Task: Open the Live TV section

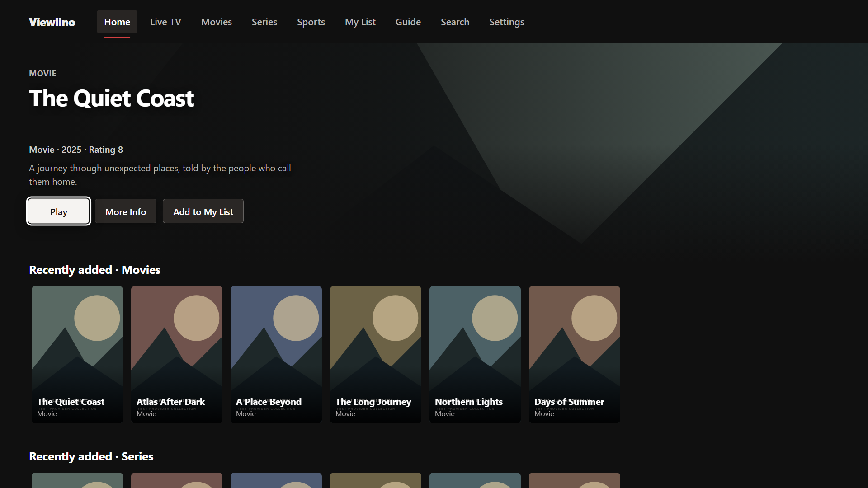Action: 165,22
